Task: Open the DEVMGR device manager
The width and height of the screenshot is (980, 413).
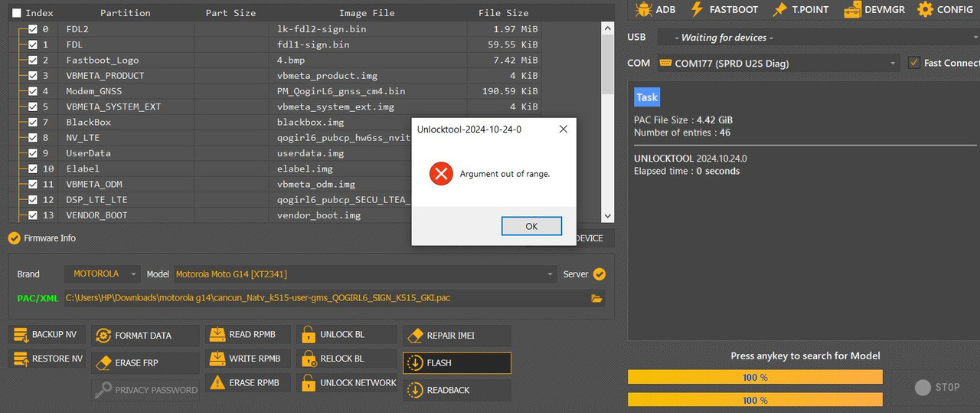Action: [875, 9]
